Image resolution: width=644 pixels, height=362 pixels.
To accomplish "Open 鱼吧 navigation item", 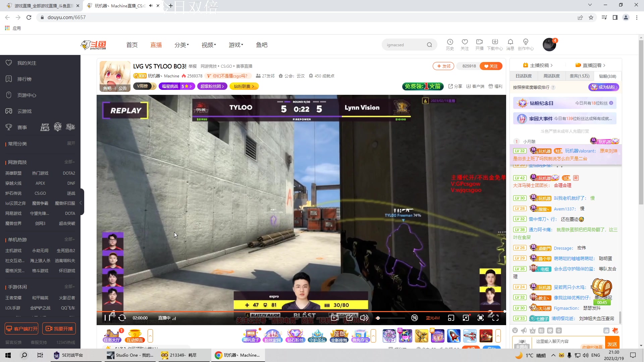I will point(262,45).
